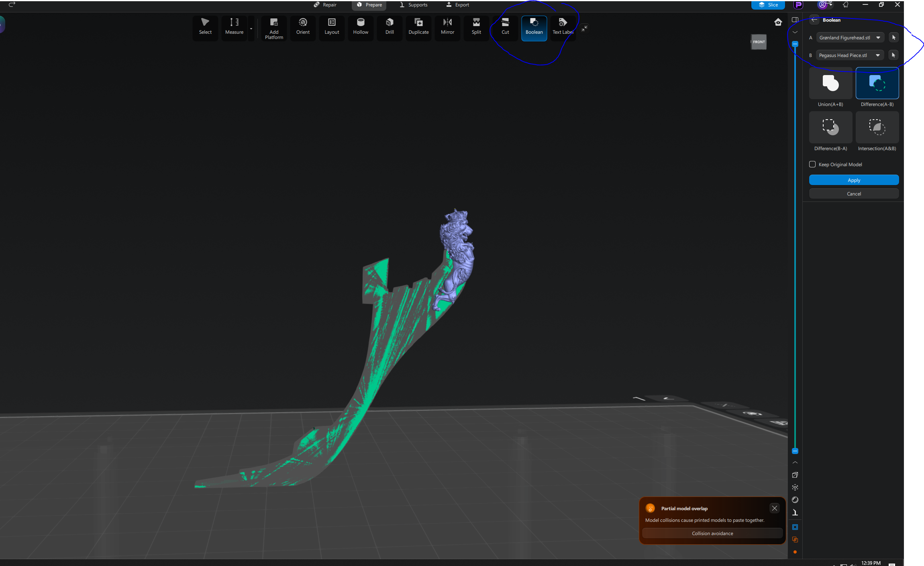Pick model A with the cursor icon

pyautogui.click(x=893, y=37)
